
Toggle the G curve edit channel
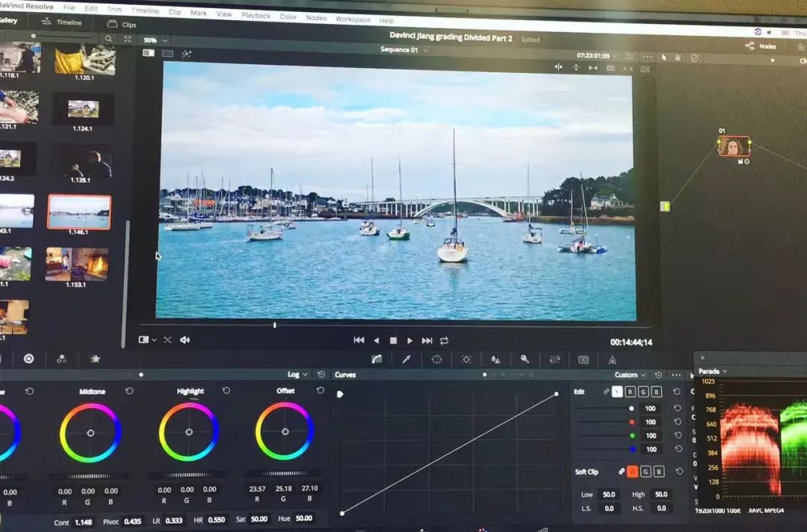(643, 392)
